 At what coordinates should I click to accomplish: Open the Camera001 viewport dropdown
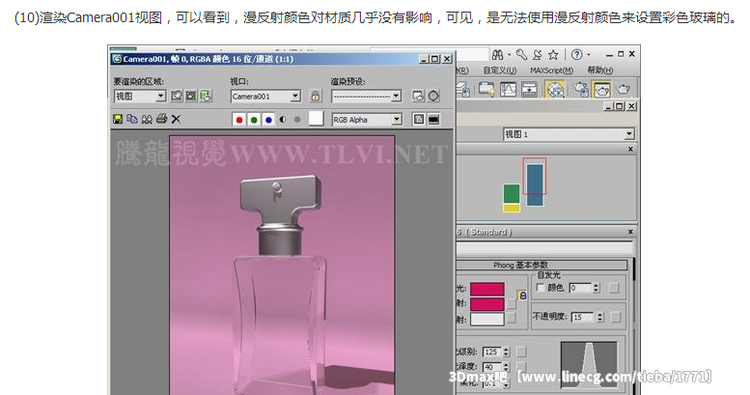tap(265, 97)
